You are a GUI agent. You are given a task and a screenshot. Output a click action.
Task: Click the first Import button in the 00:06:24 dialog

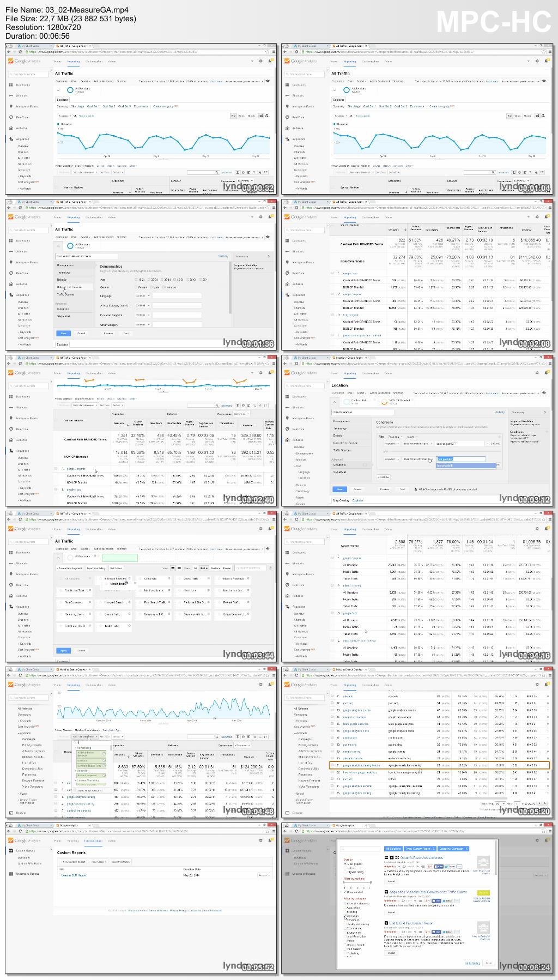click(391, 881)
